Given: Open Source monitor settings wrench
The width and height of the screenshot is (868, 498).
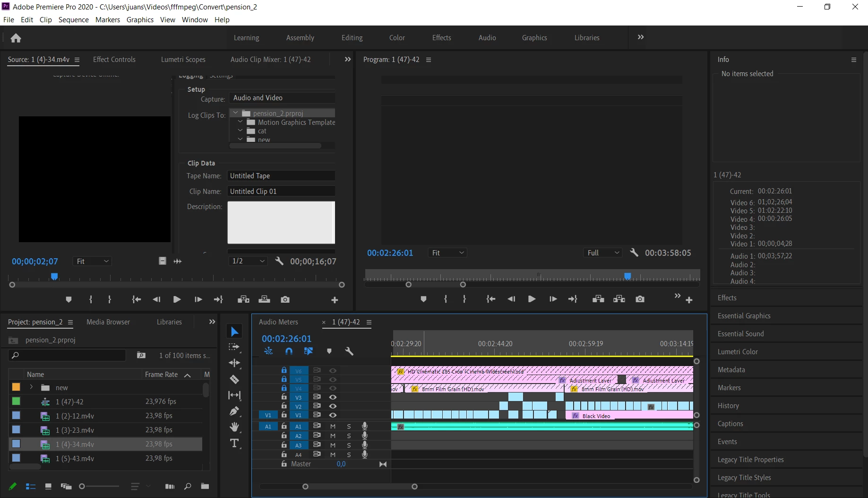Looking at the screenshot, I should tap(279, 261).
